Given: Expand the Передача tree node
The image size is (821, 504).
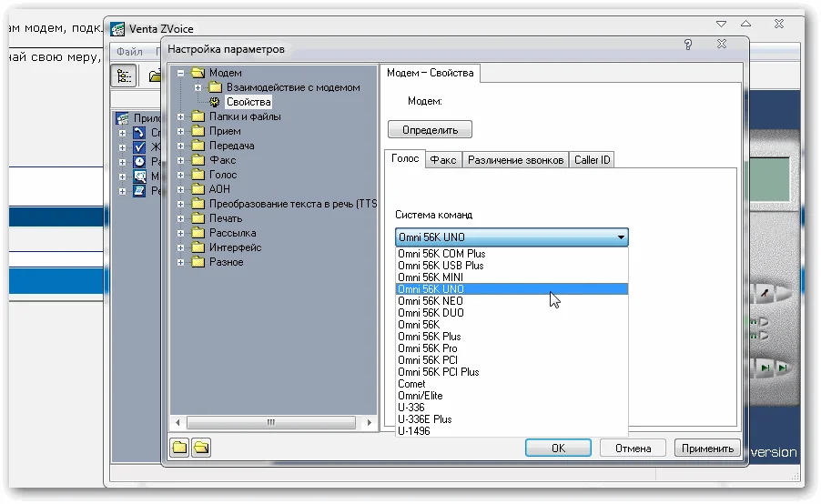Looking at the screenshot, I should (180, 146).
